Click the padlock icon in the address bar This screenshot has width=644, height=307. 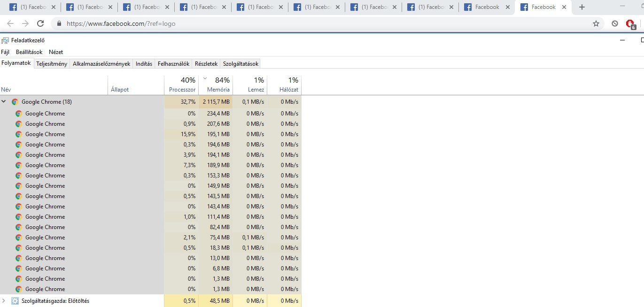click(59, 23)
